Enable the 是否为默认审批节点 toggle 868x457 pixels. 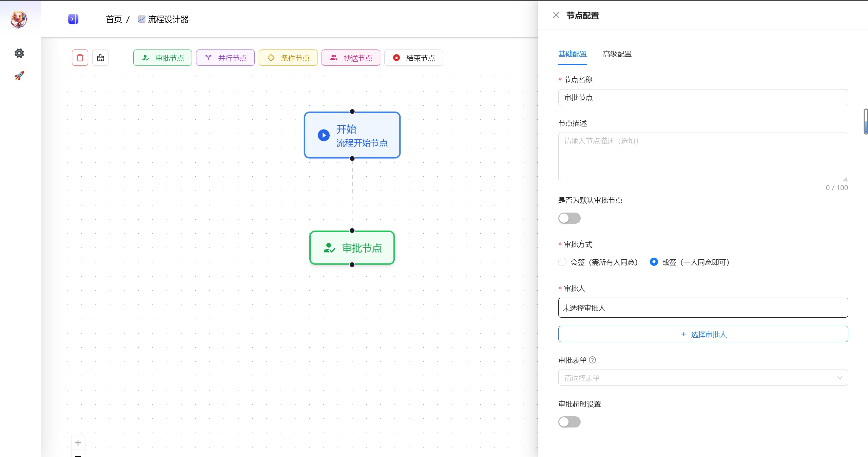pyautogui.click(x=569, y=218)
